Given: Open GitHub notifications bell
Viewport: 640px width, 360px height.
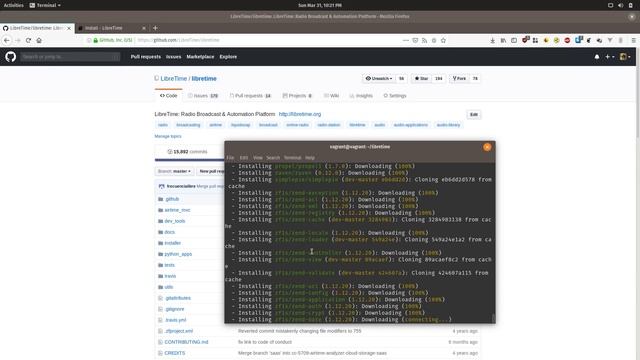Looking at the screenshot, I should (597, 57).
